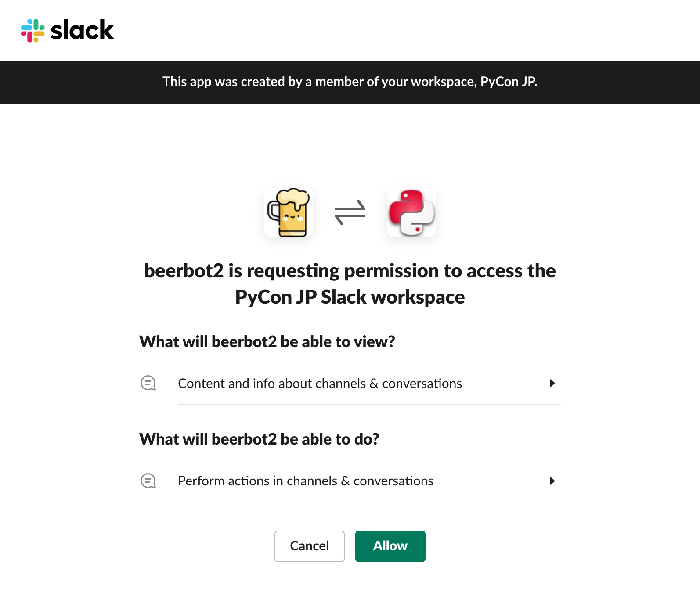Screen dimensions: 700x610
Task: Click the divider line under Perform actions
Action: 369,502
